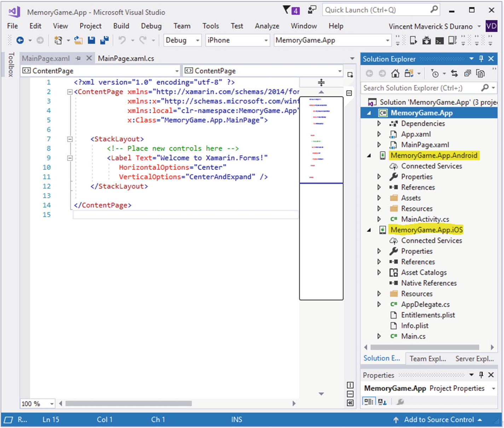
Task: Click the New Project toolbar icon
Action: (x=58, y=40)
